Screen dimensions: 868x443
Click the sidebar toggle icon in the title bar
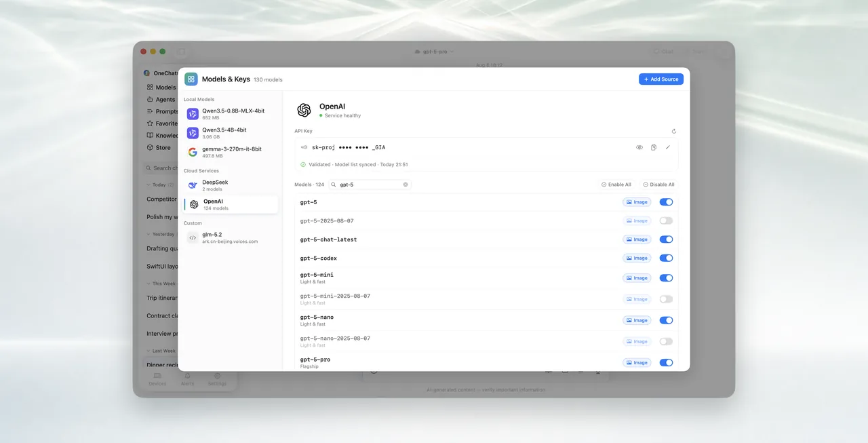coord(181,52)
